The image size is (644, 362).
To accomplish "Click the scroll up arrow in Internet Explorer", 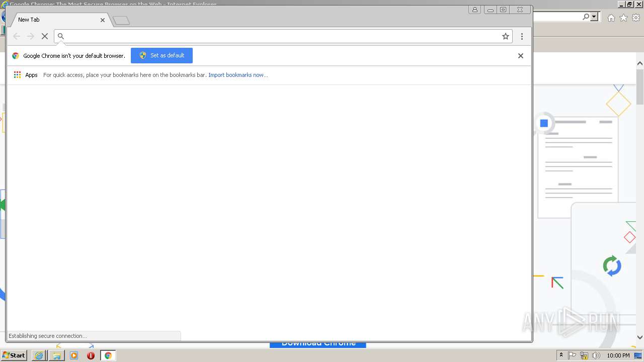I will [640, 64].
